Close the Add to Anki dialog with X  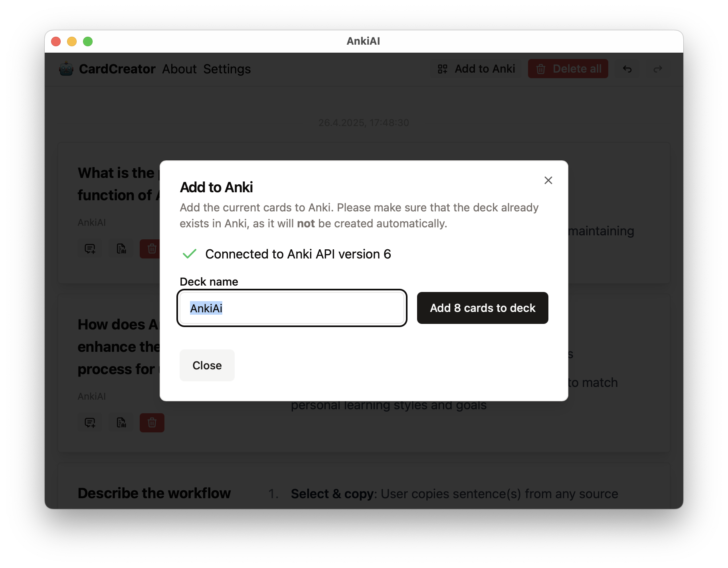[548, 180]
